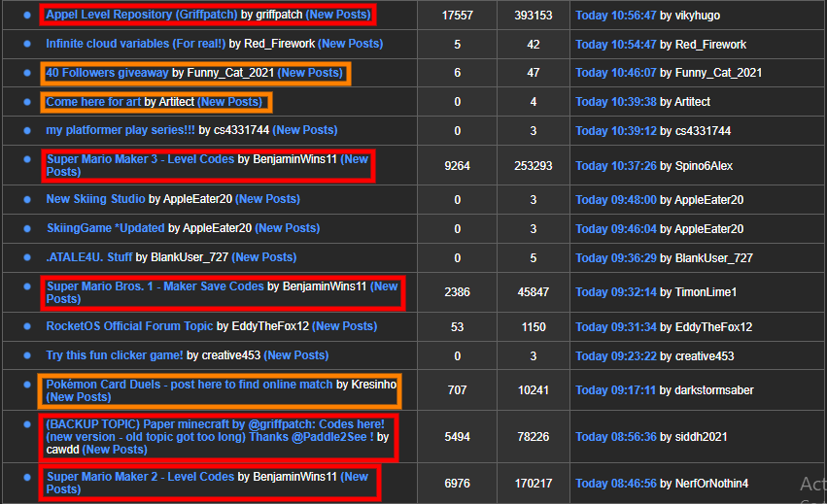Open Super Mario Bros. 1 - Maker Save Codes
Viewport: 827px width, 504px height.
click(155, 286)
